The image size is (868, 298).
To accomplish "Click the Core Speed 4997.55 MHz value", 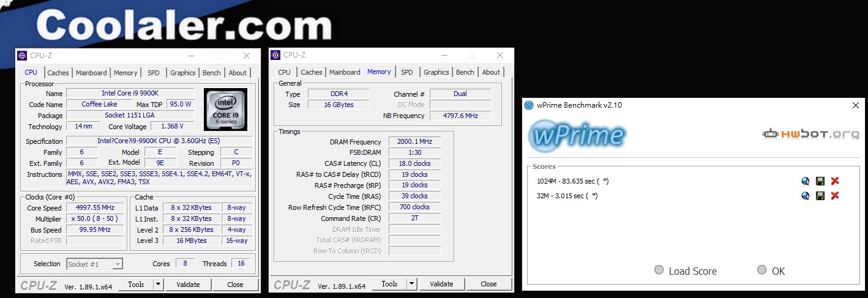I will pyautogui.click(x=95, y=208).
